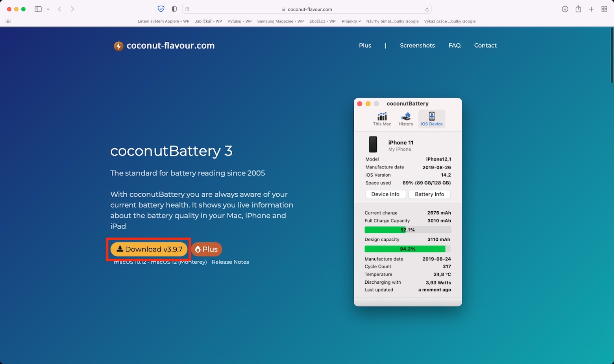This screenshot has width=614, height=364.
Task: Open a new tab with the plus icon
Action: tap(591, 9)
